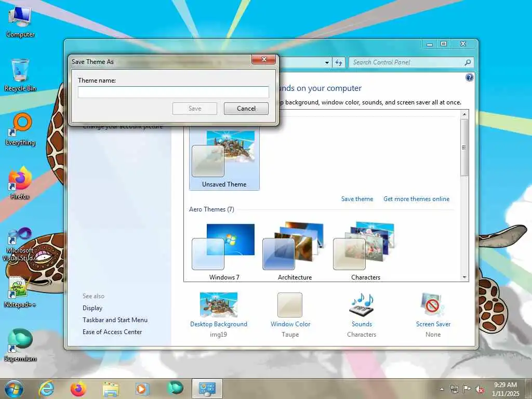Screen dimensions: 532x399
Task: Select the Characters theme
Action: click(366, 252)
